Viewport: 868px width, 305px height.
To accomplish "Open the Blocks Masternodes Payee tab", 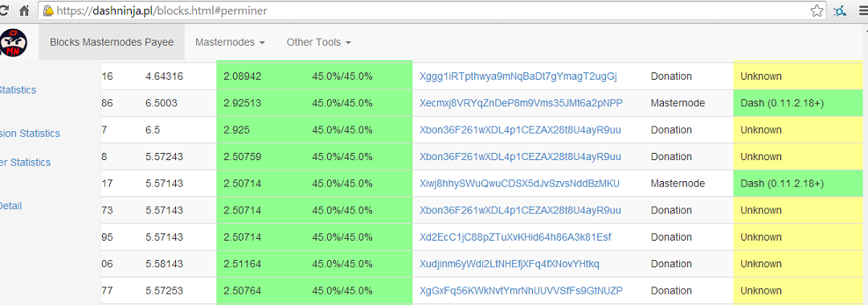I will click(x=112, y=42).
